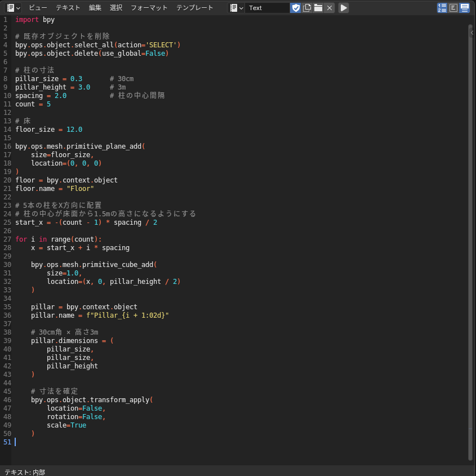Click the 'start_x = -(count - 1)' line
The image size is (476, 476).
click(x=86, y=223)
